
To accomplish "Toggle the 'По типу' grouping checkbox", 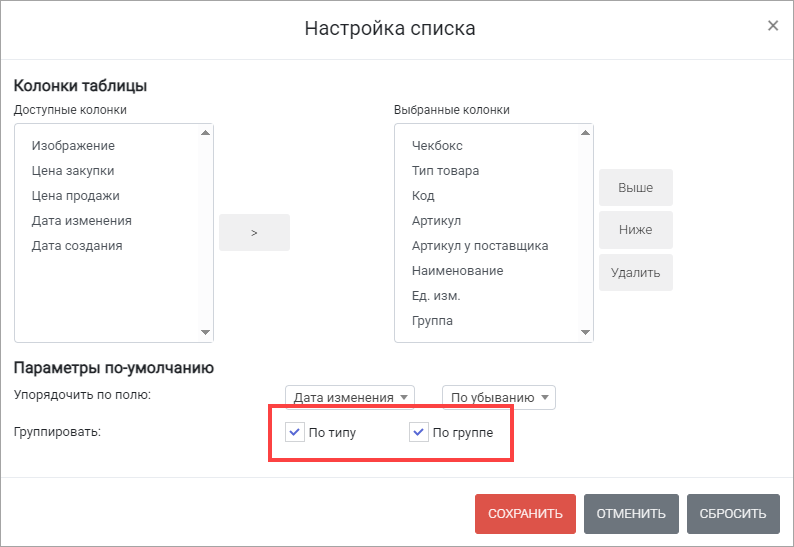I will point(295,433).
